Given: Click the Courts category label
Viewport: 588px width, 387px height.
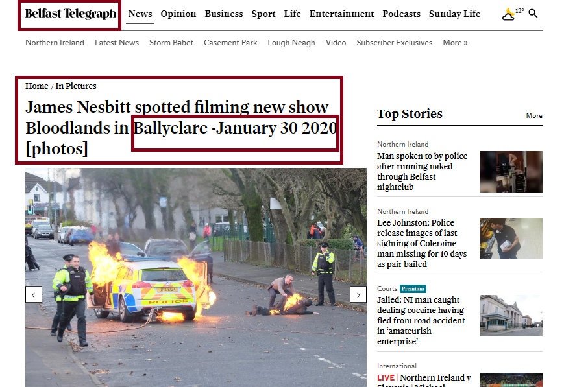Looking at the screenshot, I should click(x=387, y=288).
